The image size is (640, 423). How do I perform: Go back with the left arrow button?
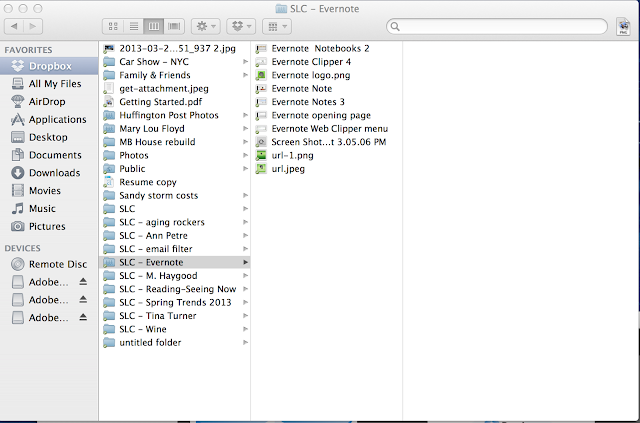pos(14,27)
